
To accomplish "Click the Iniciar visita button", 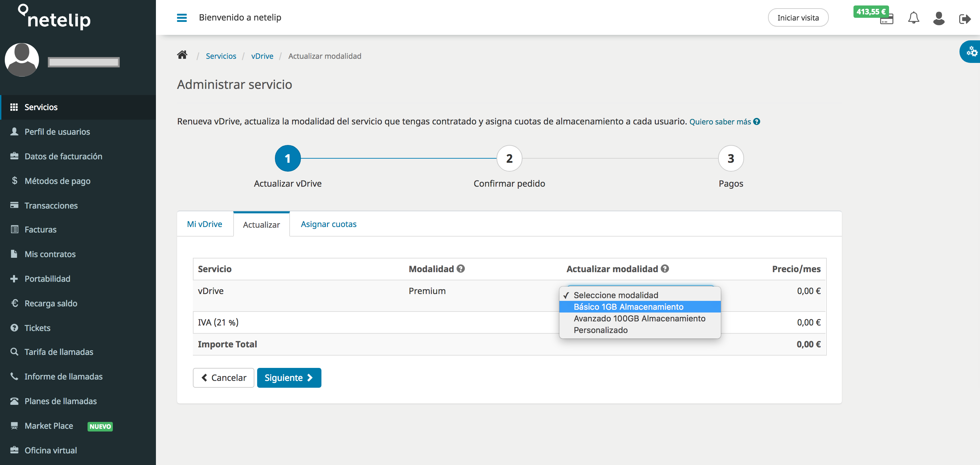I will [x=798, y=17].
